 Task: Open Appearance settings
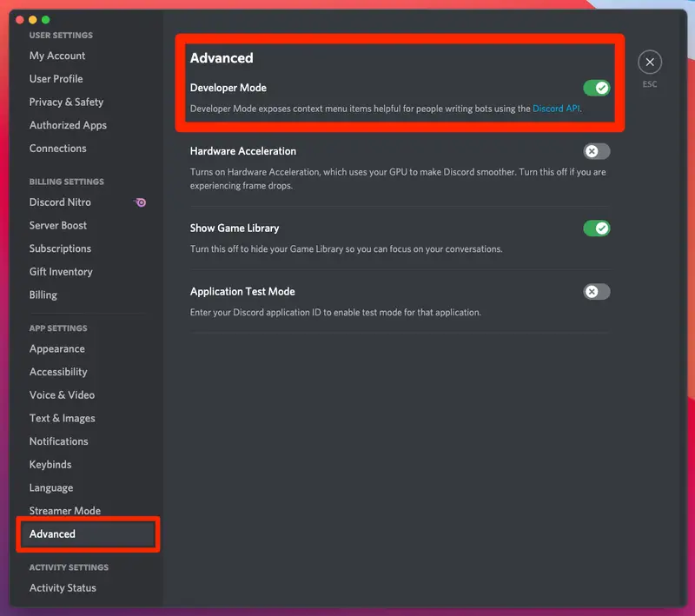(56, 348)
